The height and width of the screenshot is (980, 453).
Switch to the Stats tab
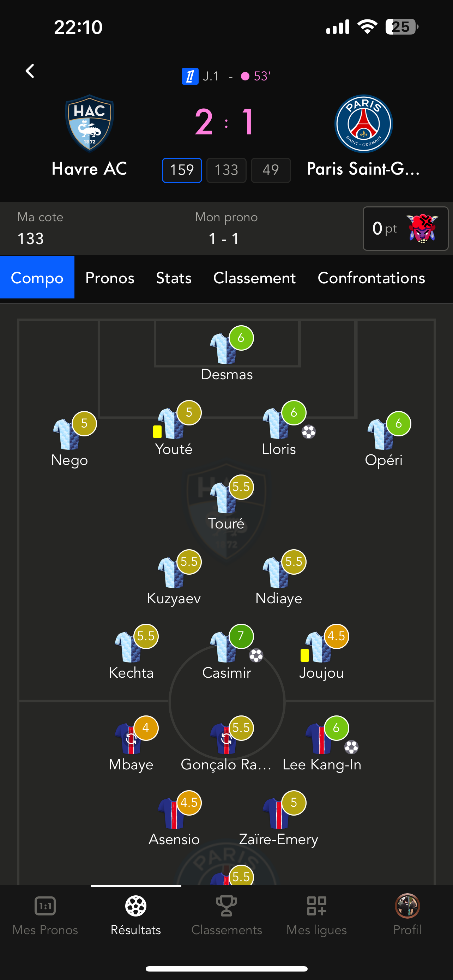pos(174,278)
